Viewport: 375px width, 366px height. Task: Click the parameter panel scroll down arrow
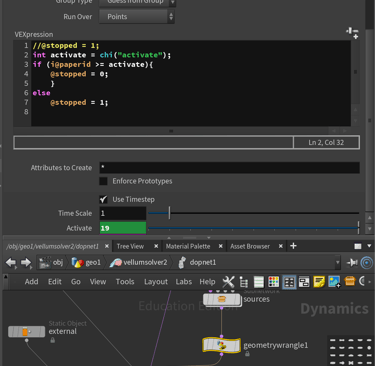point(369,229)
